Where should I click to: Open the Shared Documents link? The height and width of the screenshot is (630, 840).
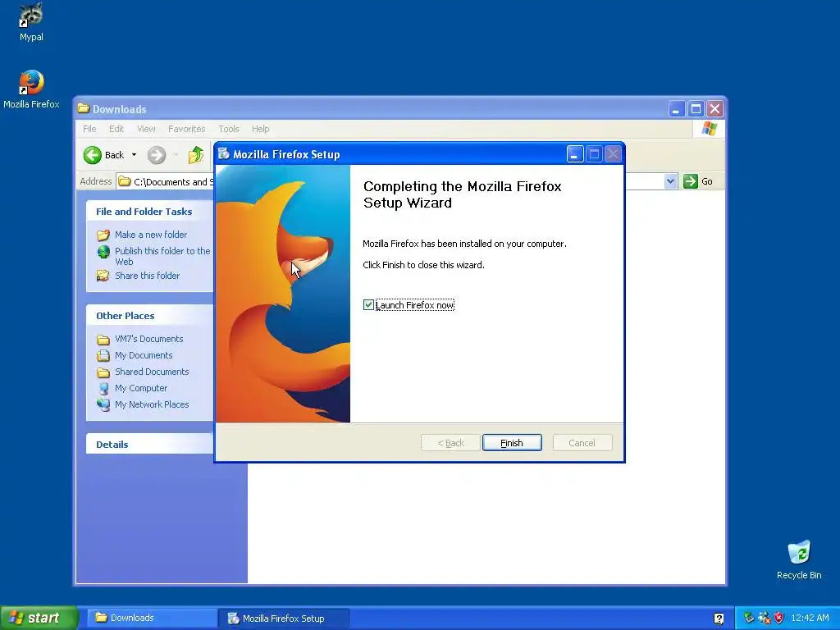152,372
